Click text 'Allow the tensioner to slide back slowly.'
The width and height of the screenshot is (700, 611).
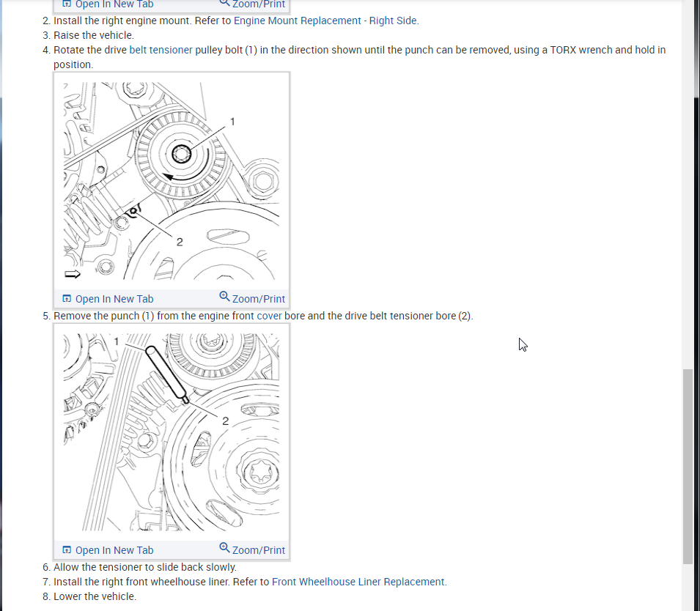click(x=145, y=567)
